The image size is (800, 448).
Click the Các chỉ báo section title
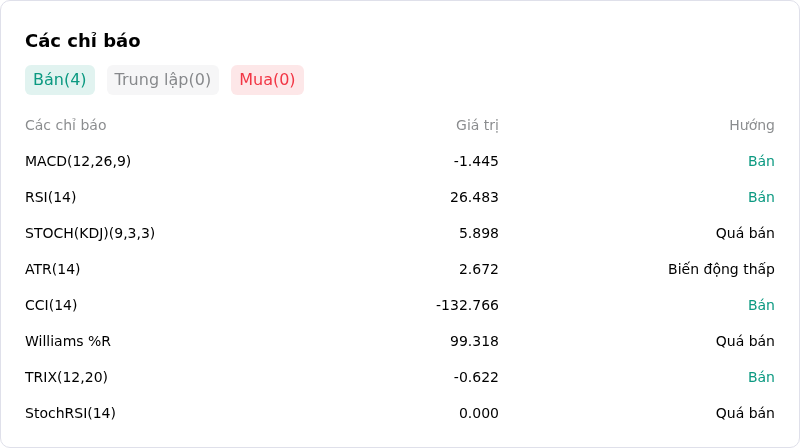(x=83, y=41)
